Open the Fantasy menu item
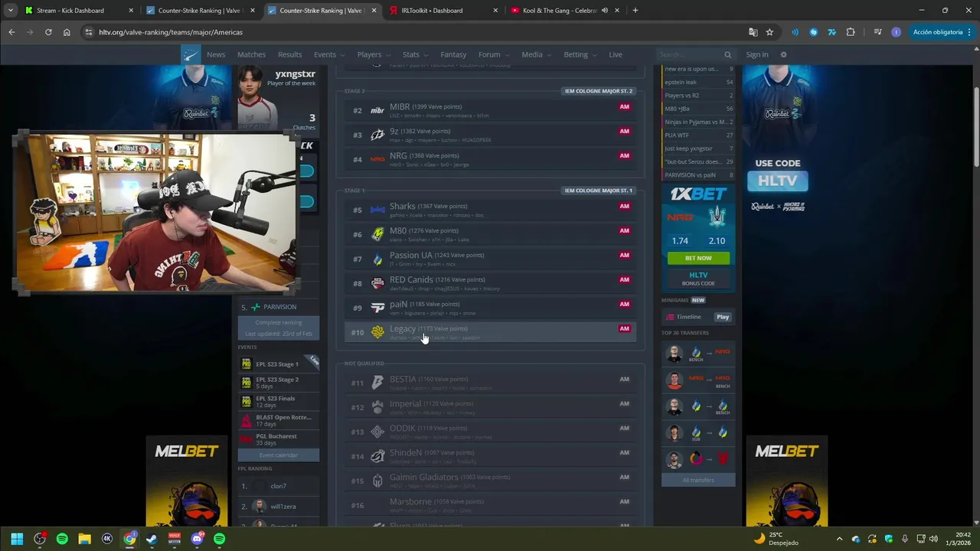Image resolution: width=980 pixels, height=551 pixels. pos(453,54)
